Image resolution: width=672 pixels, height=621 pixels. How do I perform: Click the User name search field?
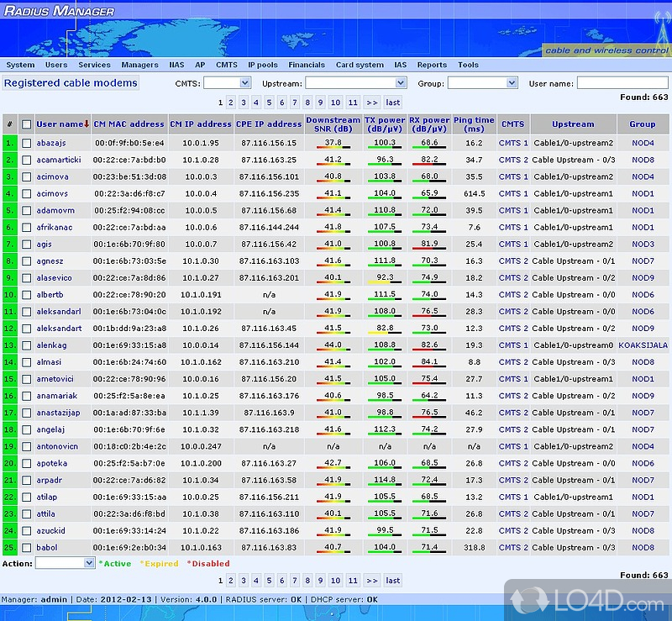pyautogui.click(x=622, y=83)
